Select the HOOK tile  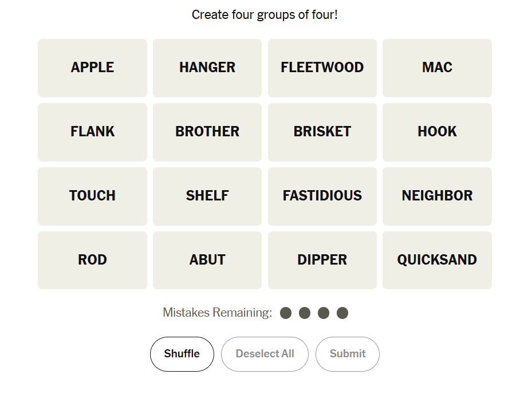tap(437, 132)
